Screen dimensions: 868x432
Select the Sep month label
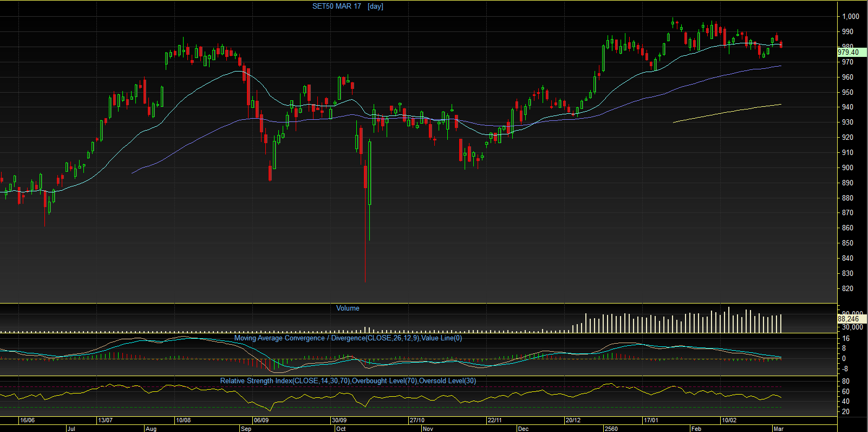point(246,429)
